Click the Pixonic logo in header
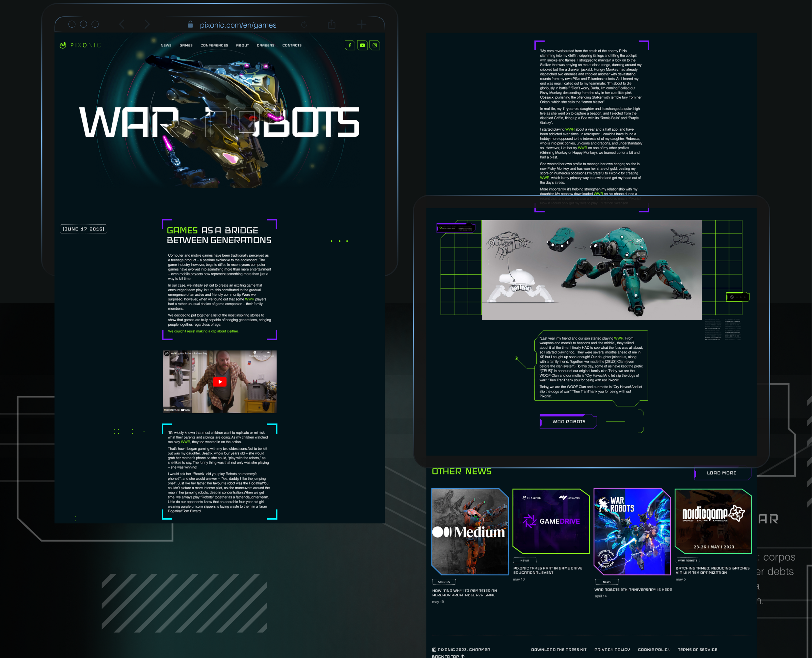 click(80, 45)
